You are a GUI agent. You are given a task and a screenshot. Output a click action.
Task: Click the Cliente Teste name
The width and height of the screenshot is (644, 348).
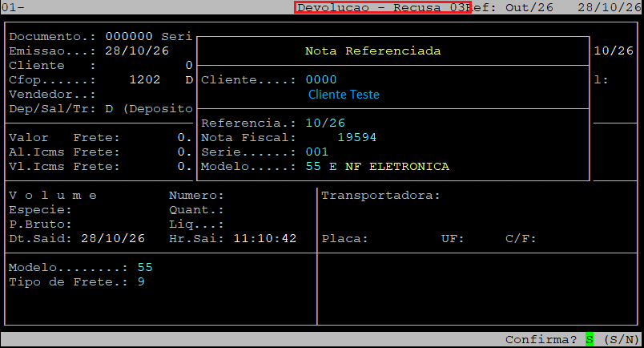pos(344,95)
